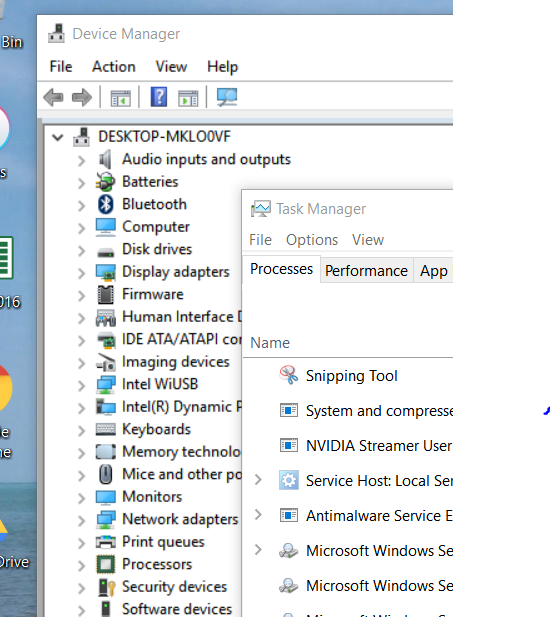Expand the Keyboards category
Image resolution: width=550 pixels, height=617 pixels.
pyautogui.click(x=81, y=430)
